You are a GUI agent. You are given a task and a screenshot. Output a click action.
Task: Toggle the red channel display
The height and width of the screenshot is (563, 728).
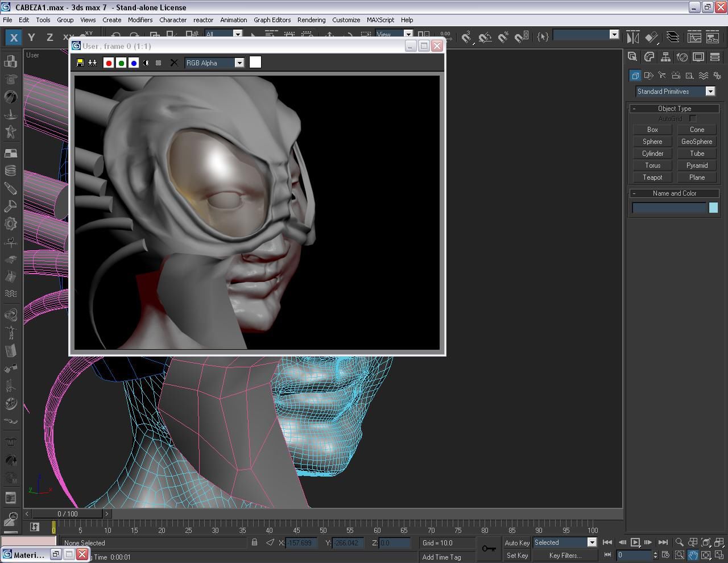109,63
